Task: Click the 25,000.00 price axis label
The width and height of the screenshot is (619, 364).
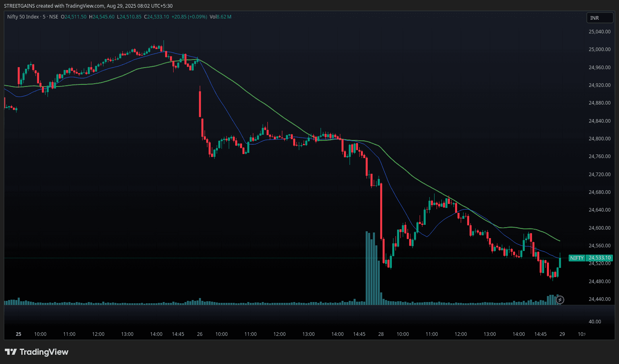Action: click(x=599, y=49)
